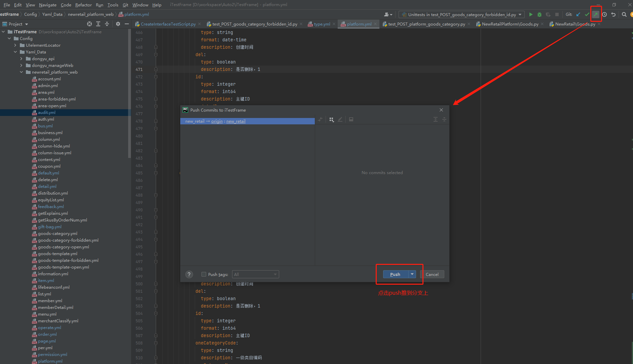Select account.yml in the project tree
Viewport: 633px width, 364px height.
(49, 79)
